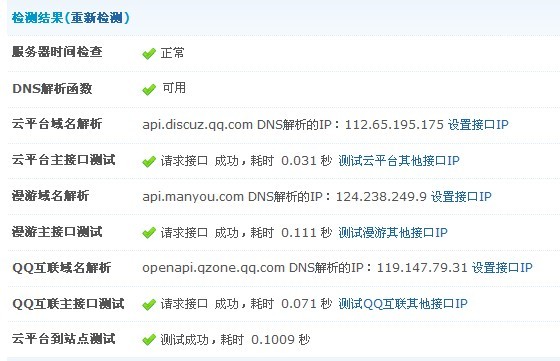Open 设置接口IP for openapi.qzone.qq.com
The width and height of the screenshot is (560, 361).
coord(502,267)
